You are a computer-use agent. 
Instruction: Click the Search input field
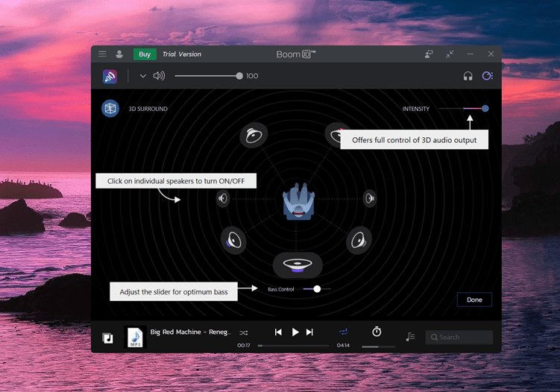[459, 337]
